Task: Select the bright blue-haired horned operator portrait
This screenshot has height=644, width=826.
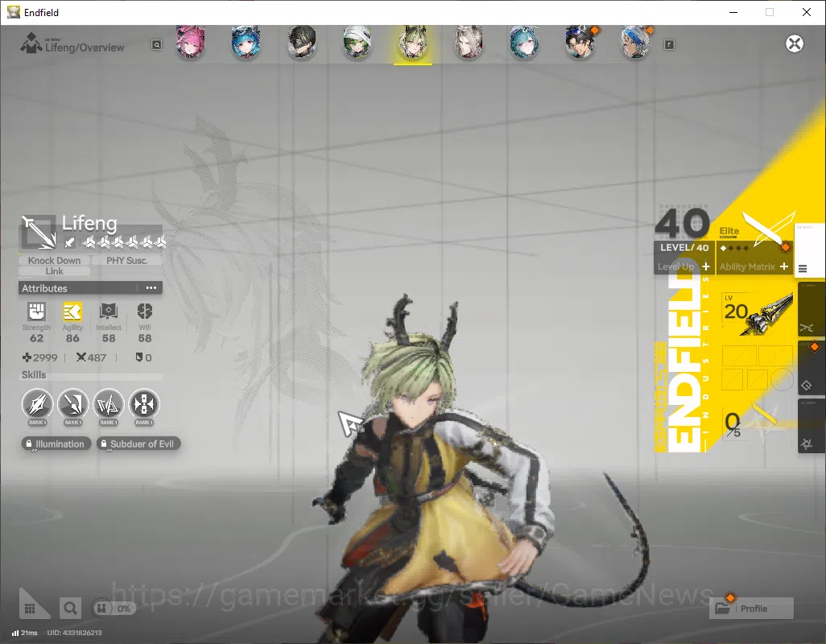Action: 246,42
